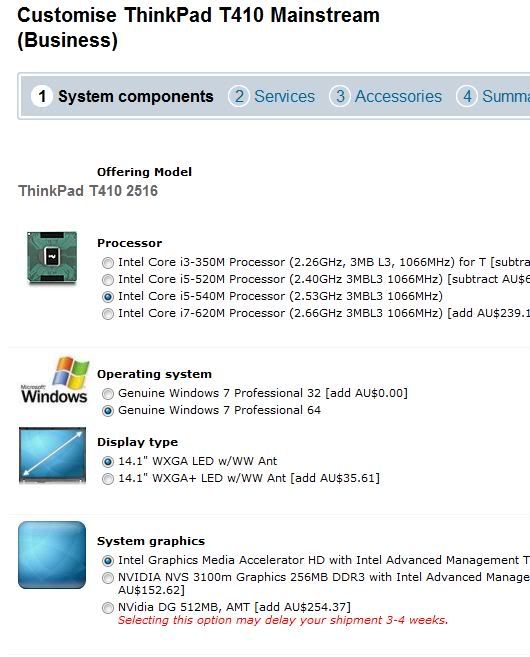Click the step 4 number circle
This screenshot has width=530, height=657.
467,96
